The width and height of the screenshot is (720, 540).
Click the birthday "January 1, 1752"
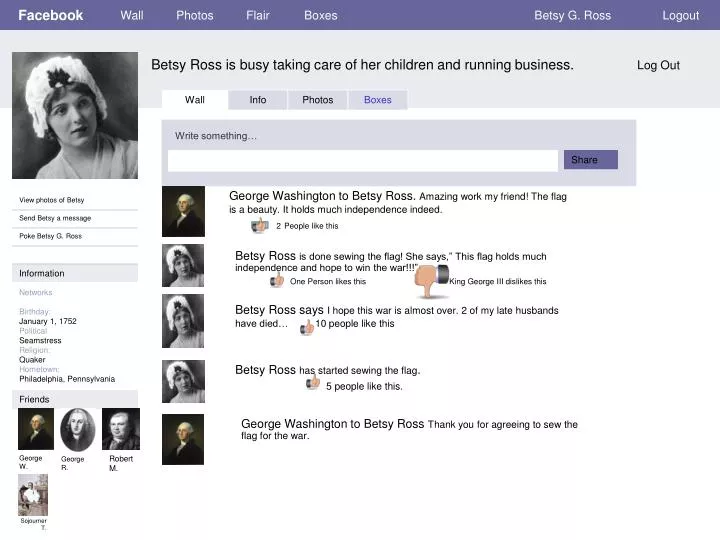click(48, 321)
